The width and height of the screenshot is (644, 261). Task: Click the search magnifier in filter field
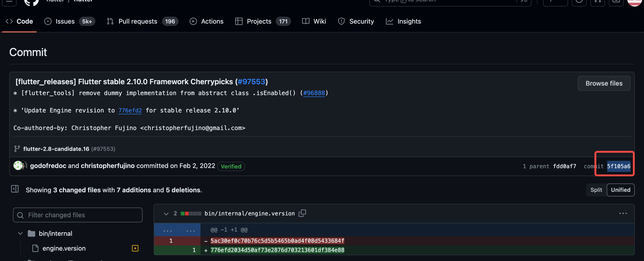click(x=21, y=215)
